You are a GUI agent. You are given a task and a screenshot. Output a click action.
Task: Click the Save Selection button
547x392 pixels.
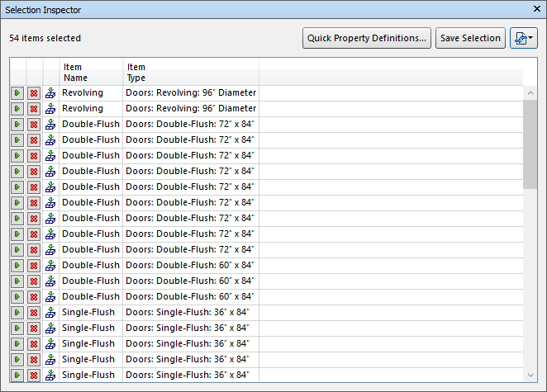[x=470, y=38]
